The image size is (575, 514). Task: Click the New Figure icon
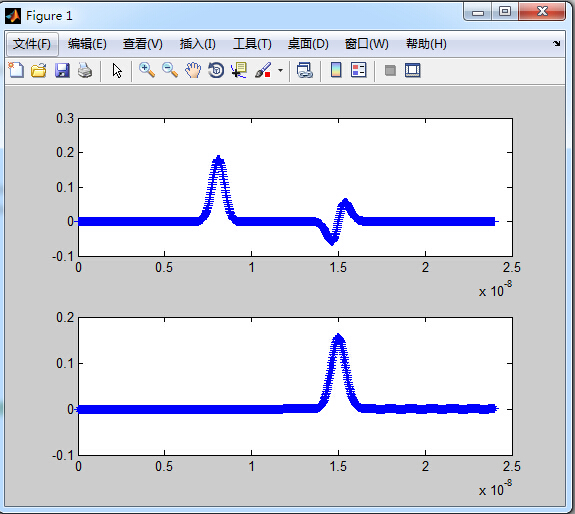tap(16, 70)
